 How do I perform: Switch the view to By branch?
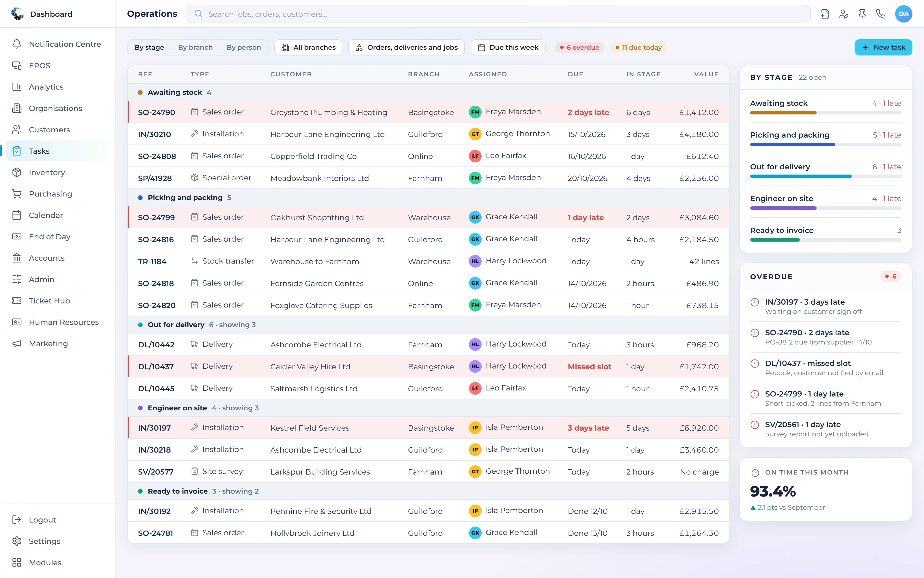(x=195, y=47)
